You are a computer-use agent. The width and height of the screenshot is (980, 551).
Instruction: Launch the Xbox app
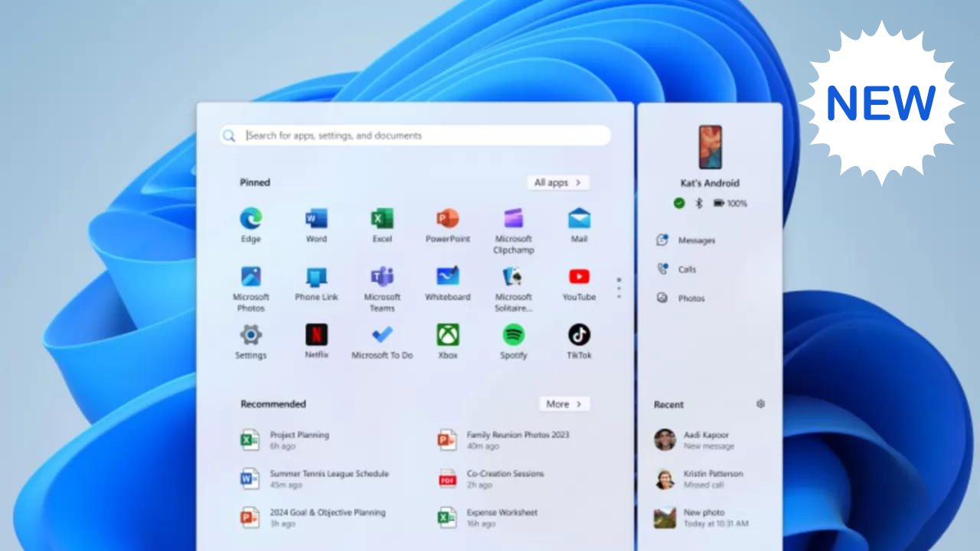(x=448, y=341)
